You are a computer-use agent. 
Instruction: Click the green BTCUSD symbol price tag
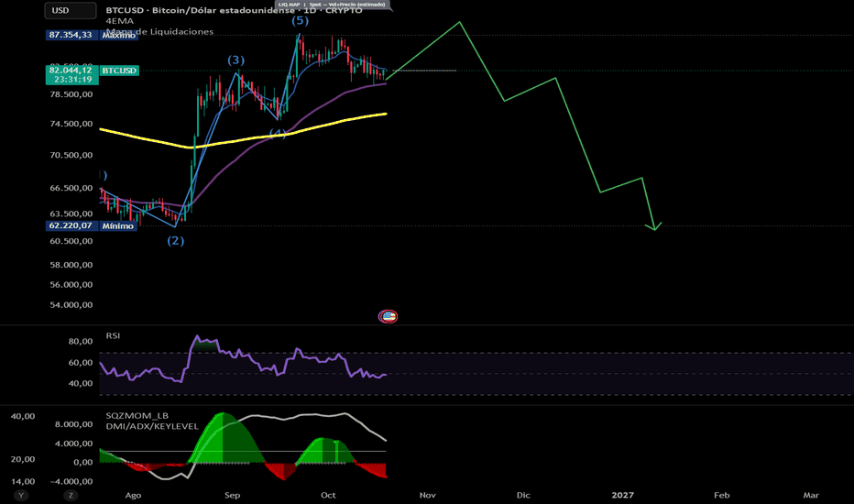click(x=119, y=71)
